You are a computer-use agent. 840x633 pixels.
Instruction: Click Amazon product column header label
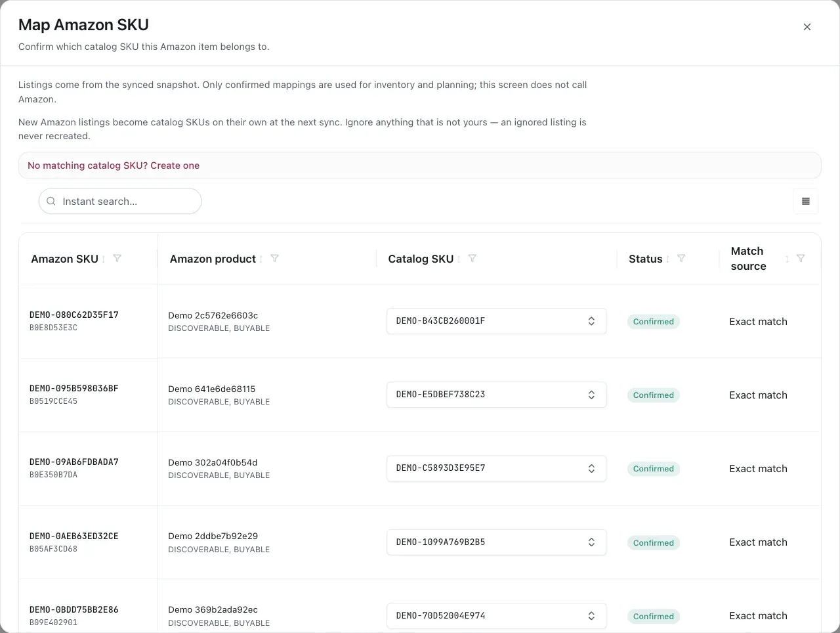pyautogui.click(x=213, y=259)
